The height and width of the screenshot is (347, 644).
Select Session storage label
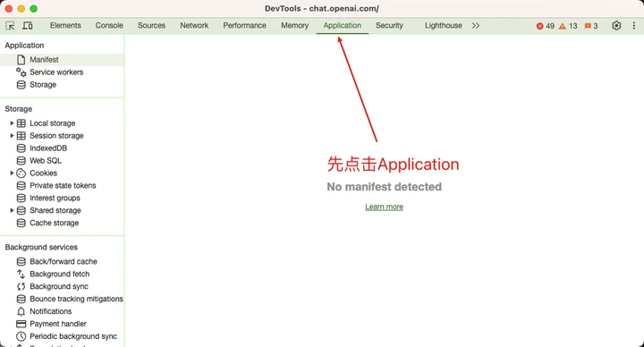click(56, 136)
